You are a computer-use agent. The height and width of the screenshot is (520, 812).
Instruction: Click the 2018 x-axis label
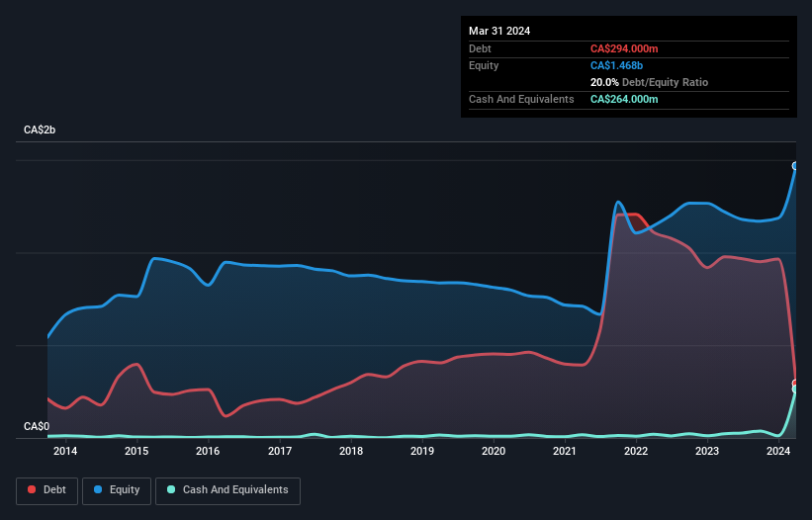tap(351, 451)
